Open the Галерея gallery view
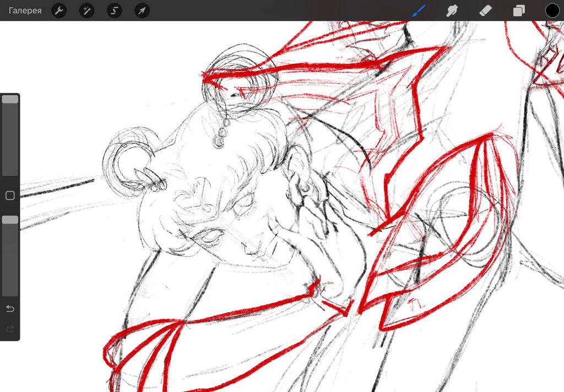The width and height of the screenshot is (564, 392). (x=25, y=11)
